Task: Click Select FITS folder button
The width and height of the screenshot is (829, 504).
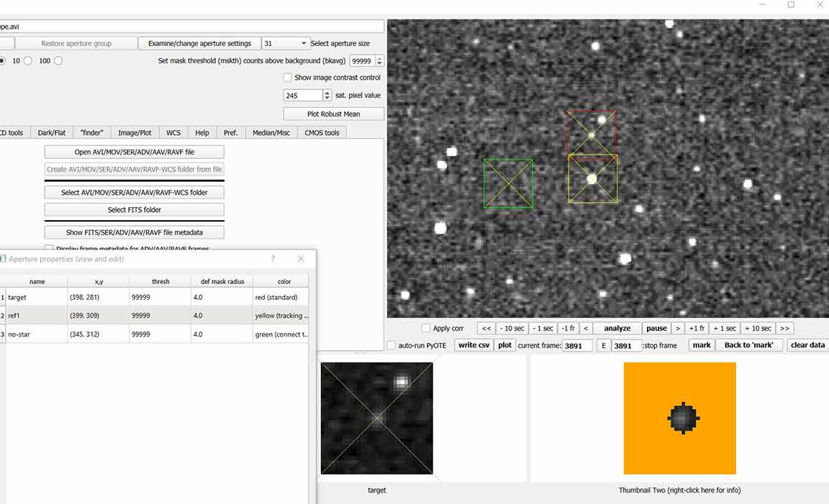Action: pyautogui.click(x=135, y=210)
